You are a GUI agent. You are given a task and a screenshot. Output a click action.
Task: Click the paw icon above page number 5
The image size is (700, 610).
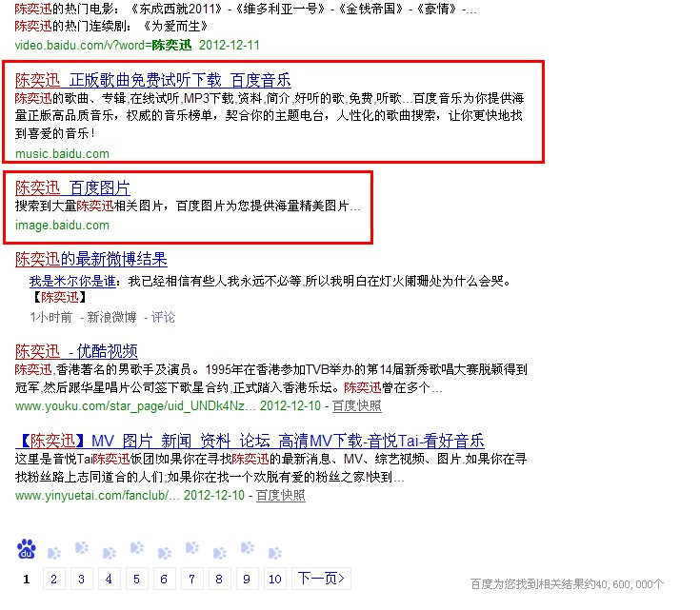[x=136, y=552]
